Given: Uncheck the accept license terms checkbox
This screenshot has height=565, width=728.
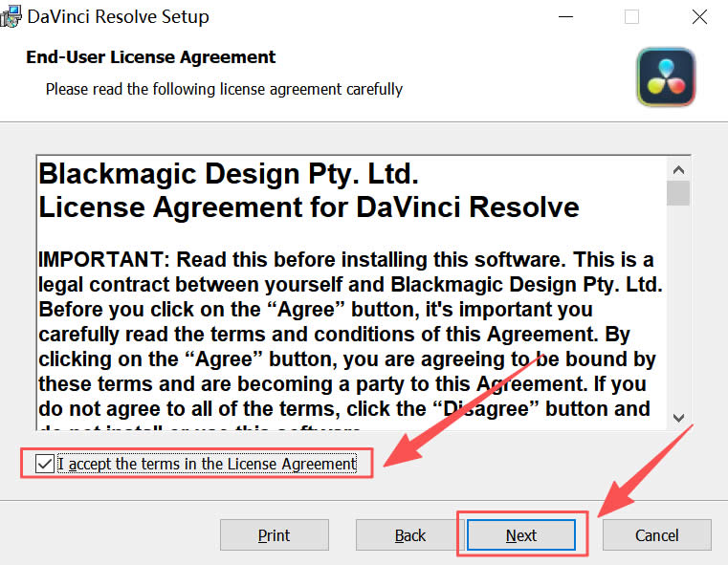Looking at the screenshot, I should 45,464.
